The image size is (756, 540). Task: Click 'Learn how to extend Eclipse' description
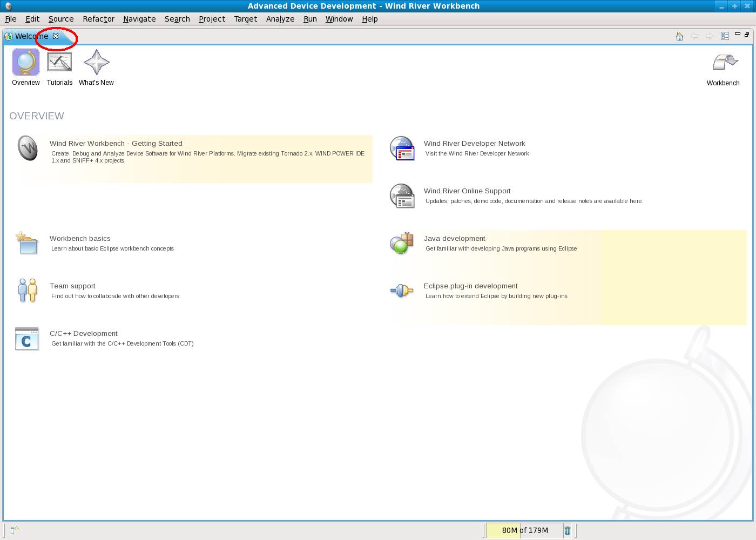tap(496, 296)
